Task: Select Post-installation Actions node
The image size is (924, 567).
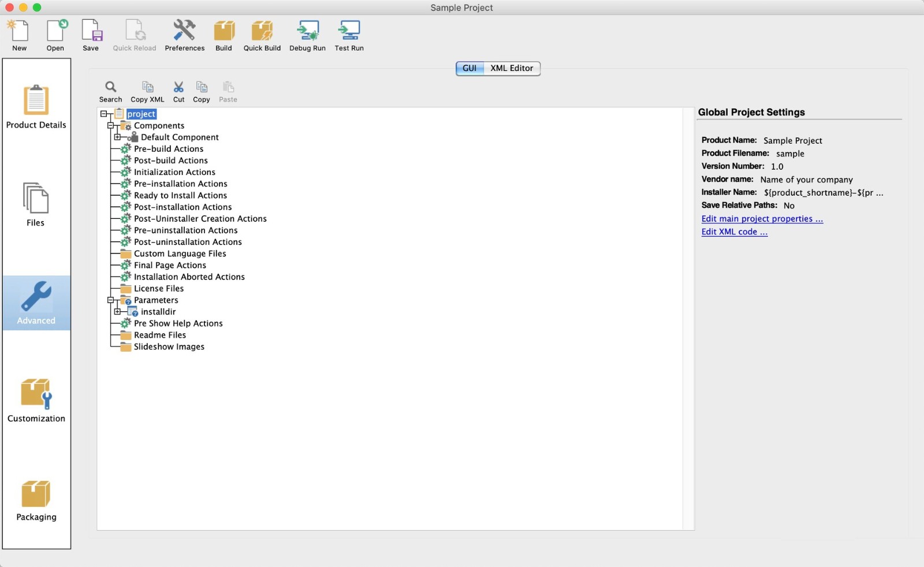Action: [182, 207]
